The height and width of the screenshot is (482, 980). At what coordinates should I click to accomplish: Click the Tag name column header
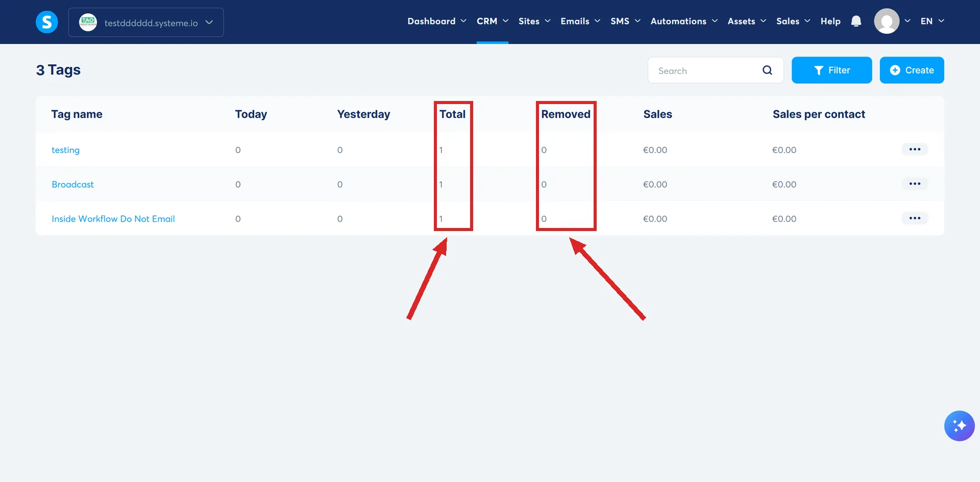pyautogui.click(x=77, y=114)
